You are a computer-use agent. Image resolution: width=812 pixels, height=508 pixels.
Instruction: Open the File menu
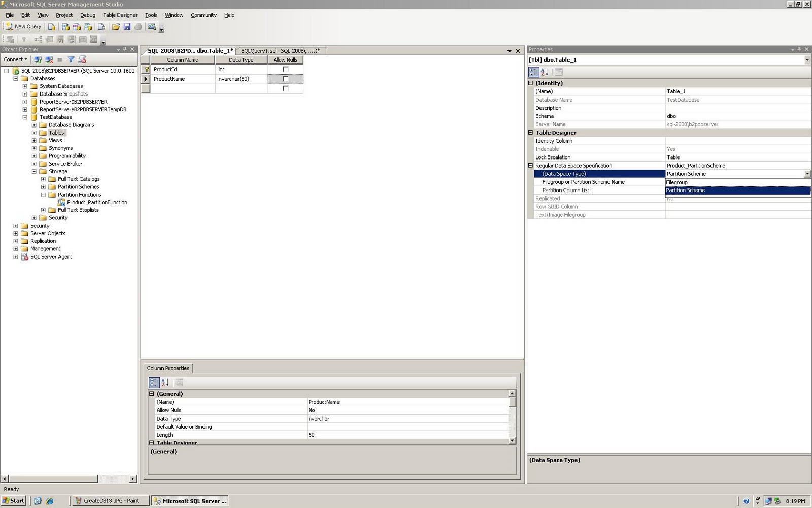[10, 15]
